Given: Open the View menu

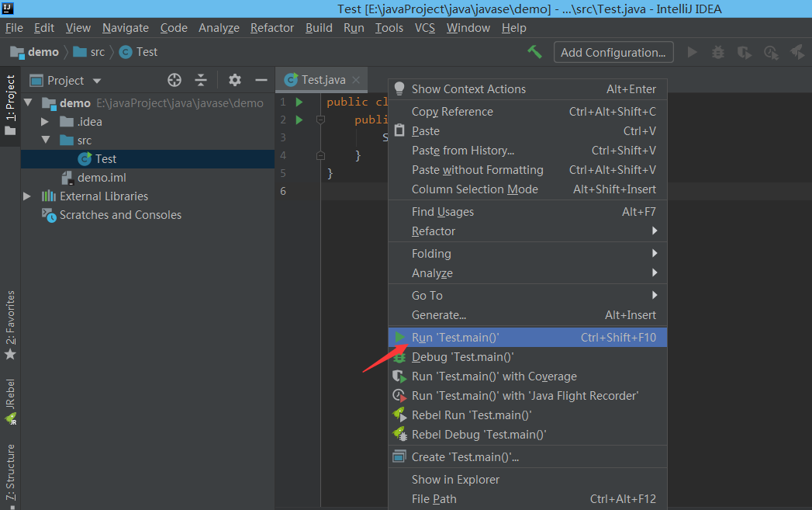Looking at the screenshot, I should coord(78,28).
